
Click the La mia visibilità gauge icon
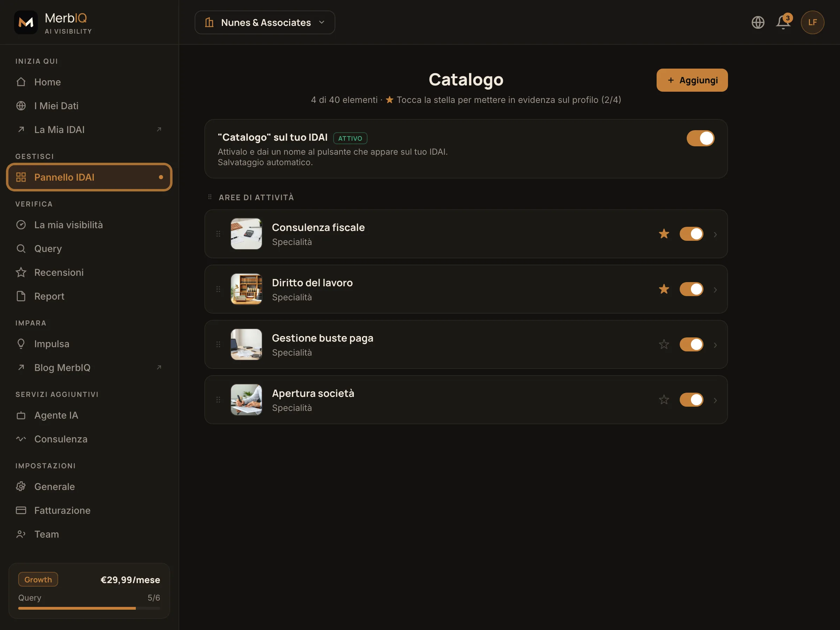coord(21,225)
